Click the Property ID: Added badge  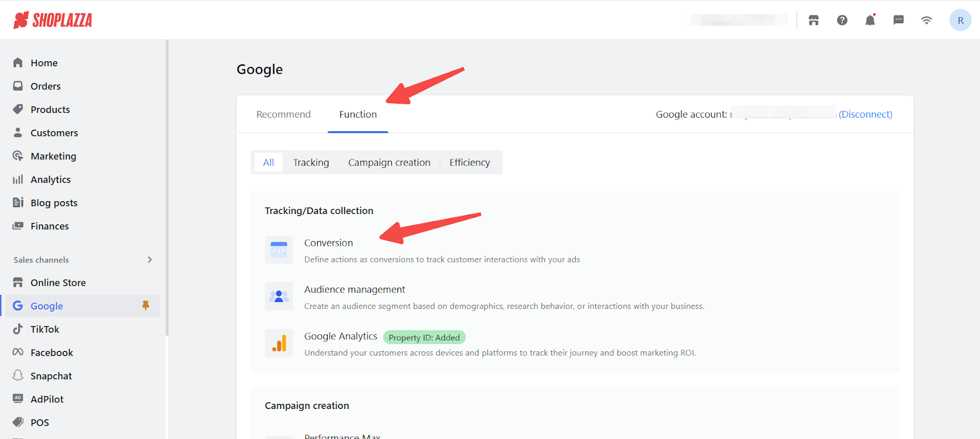(x=424, y=337)
